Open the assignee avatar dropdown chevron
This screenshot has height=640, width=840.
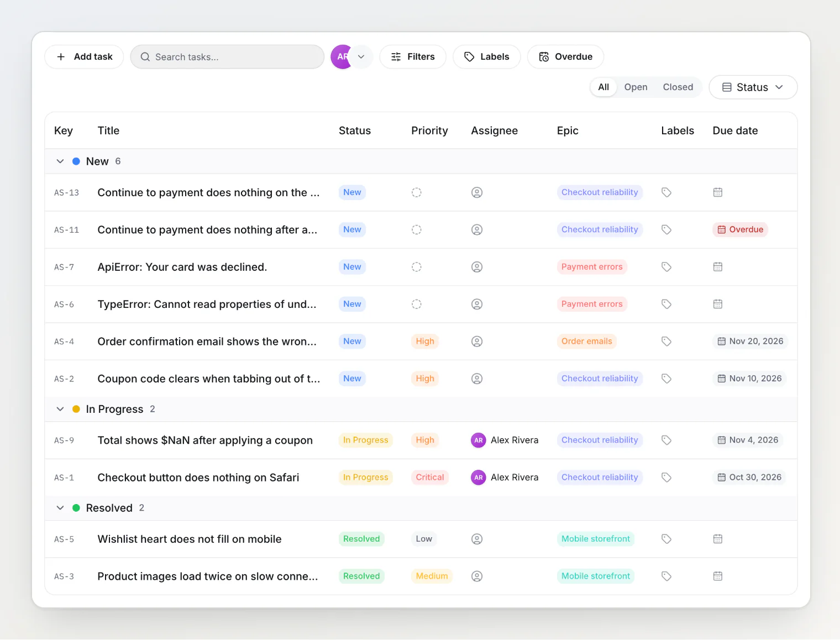click(362, 57)
